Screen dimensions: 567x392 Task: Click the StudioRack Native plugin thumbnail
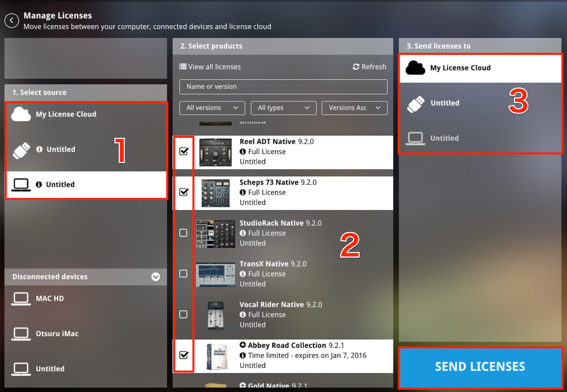click(216, 234)
